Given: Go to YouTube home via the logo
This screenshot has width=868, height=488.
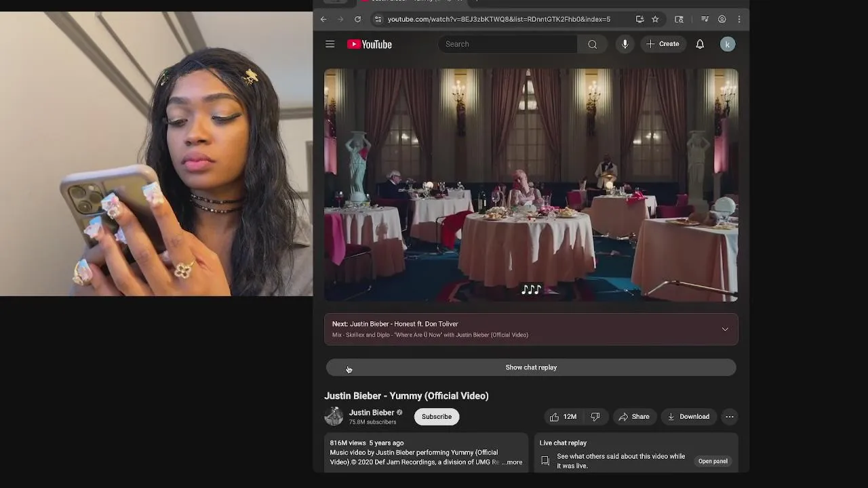Looking at the screenshot, I should [x=370, y=44].
